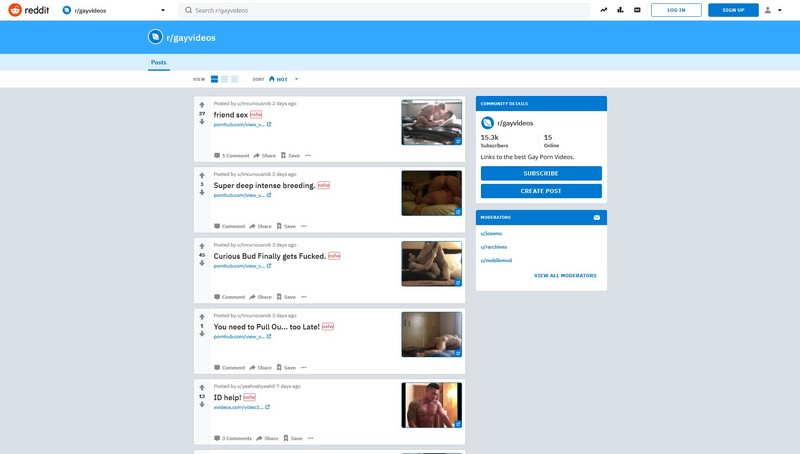Click the Create Post button

[541, 191]
